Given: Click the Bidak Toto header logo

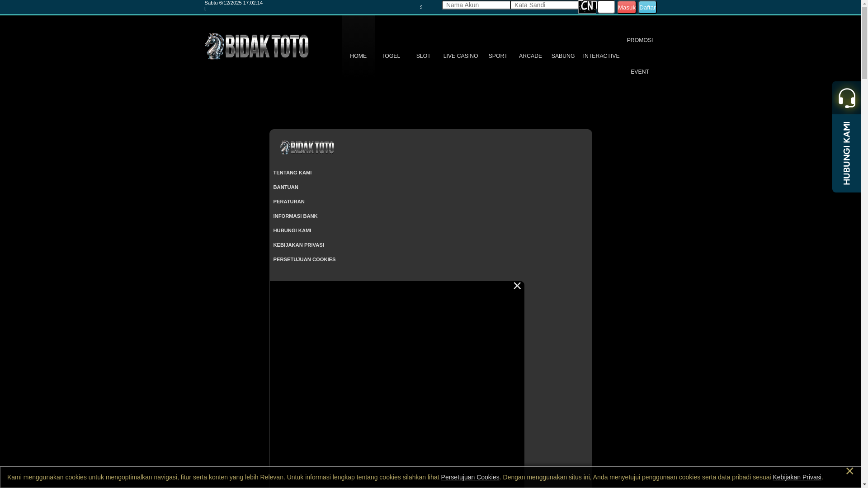Looking at the screenshot, I should [x=256, y=46].
